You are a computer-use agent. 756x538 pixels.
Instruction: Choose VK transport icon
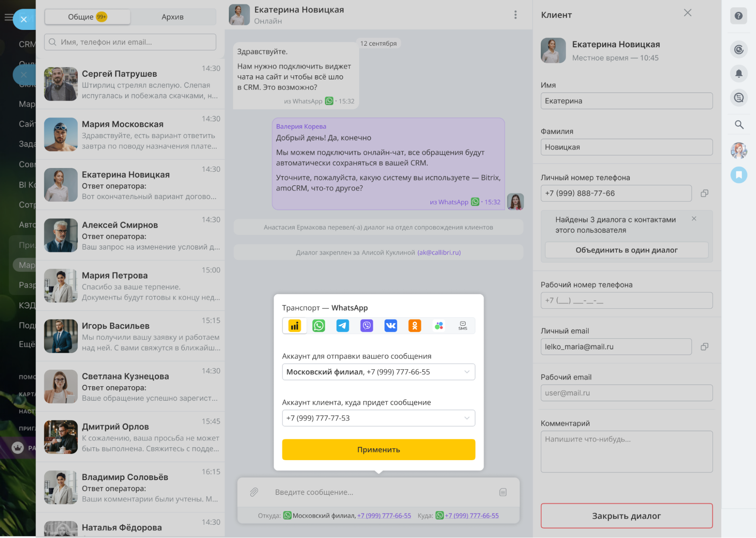(x=391, y=326)
